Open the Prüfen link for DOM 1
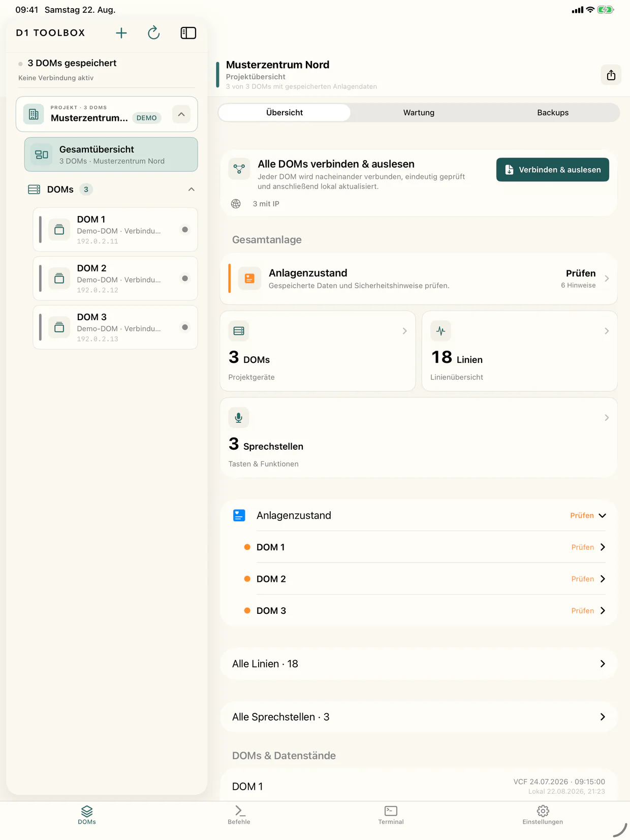Viewport: 630px width, 840px height. click(x=583, y=547)
